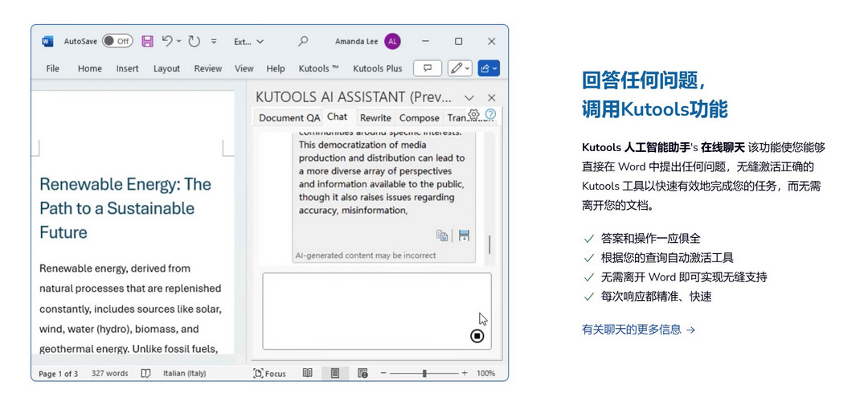
Task: Switch to the Home ribbon tab
Action: pyautogui.click(x=90, y=68)
